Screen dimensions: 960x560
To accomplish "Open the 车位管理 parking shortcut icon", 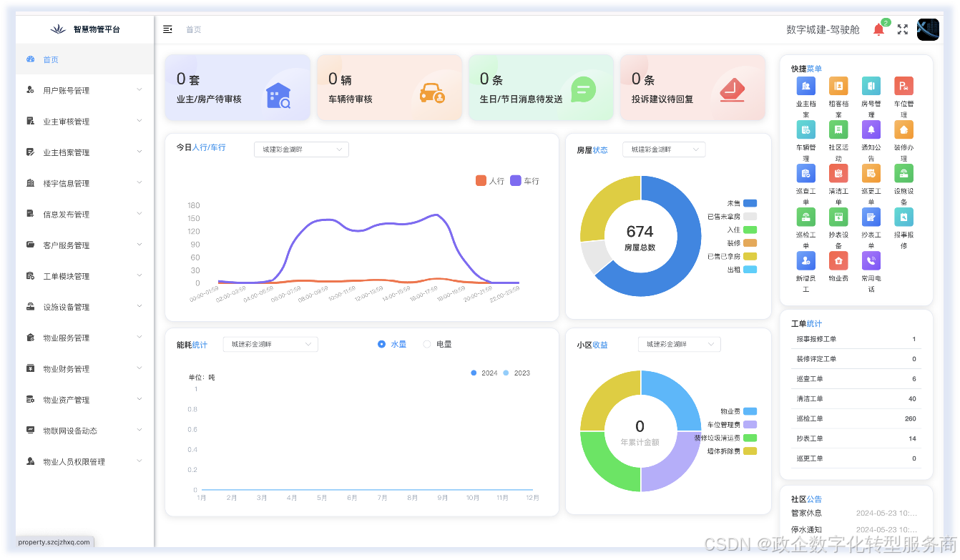I will click(x=903, y=86).
